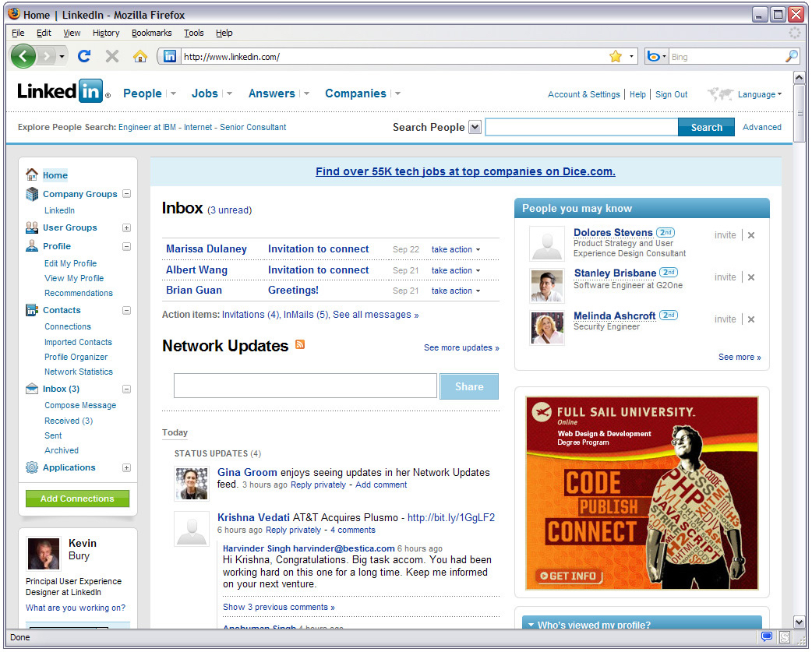Viewport: 812px width, 652px height.
Task: Click the green Add Connections button
Action: (77, 499)
